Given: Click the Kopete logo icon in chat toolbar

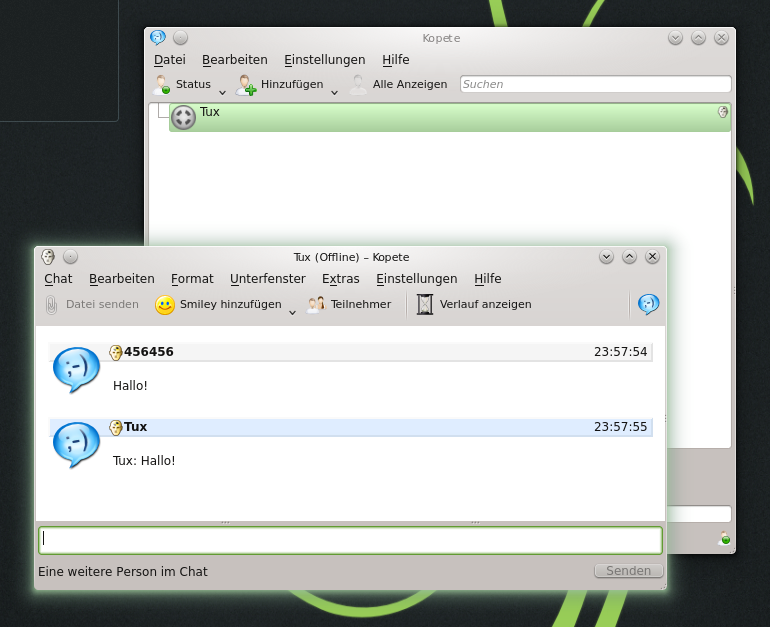Looking at the screenshot, I should tap(648, 304).
